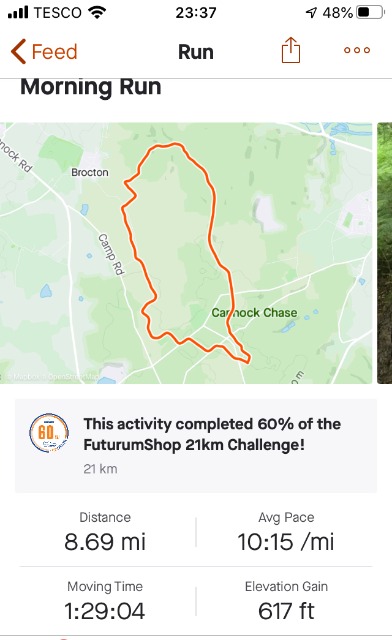Select the Moving Time 1:29:04 stat
The width and height of the screenshot is (392, 640).
coord(105,601)
